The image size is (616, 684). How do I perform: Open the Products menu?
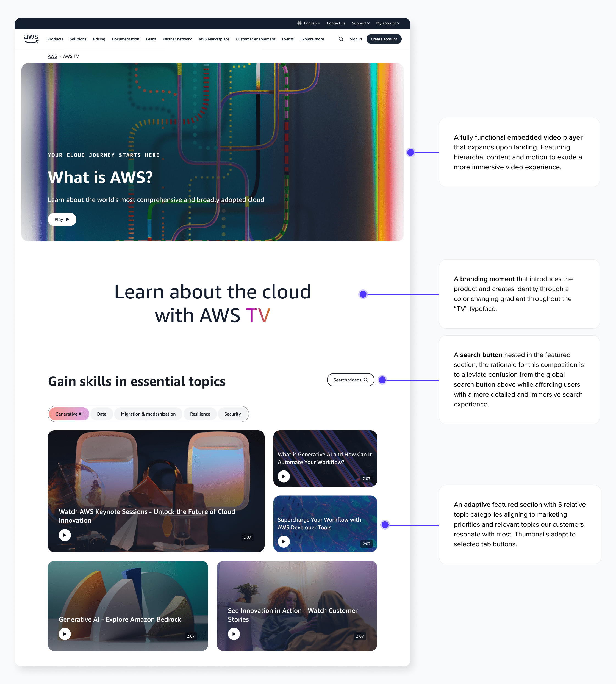click(55, 39)
